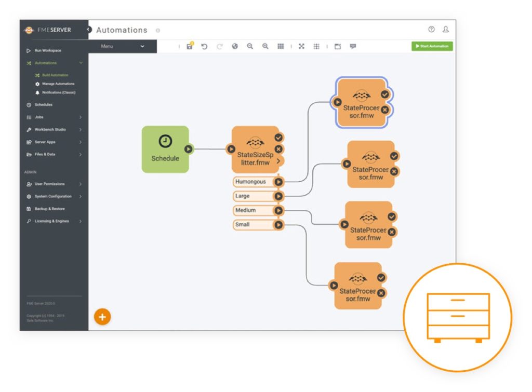This screenshot has height=392, width=532.
Task: Zoom in with the magnifier-plus icon
Action: pos(265,46)
